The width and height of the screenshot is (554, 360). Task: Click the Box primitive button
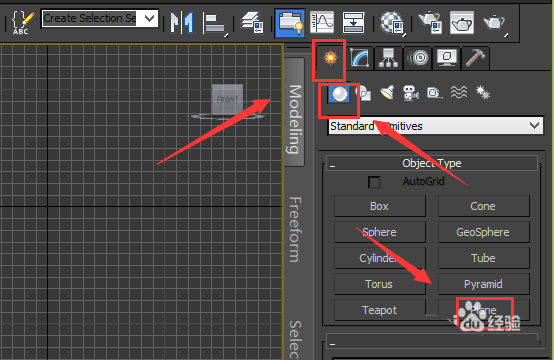380,206
